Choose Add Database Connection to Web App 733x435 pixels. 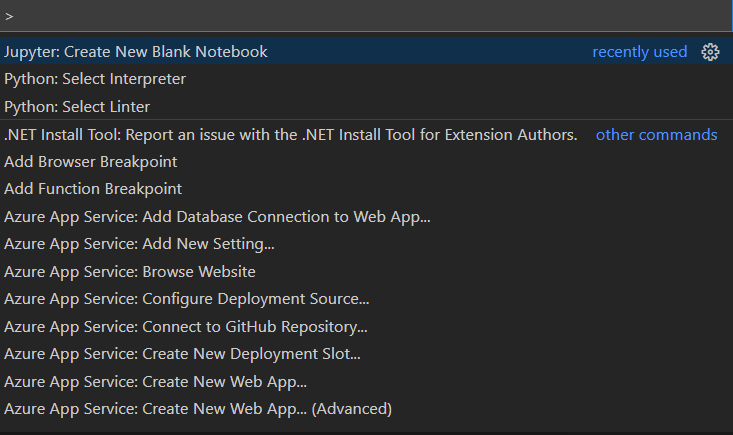point(366,217)
